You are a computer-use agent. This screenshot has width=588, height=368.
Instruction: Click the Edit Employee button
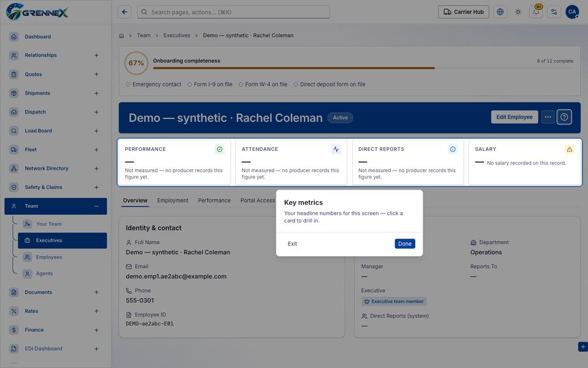point(514,117)
